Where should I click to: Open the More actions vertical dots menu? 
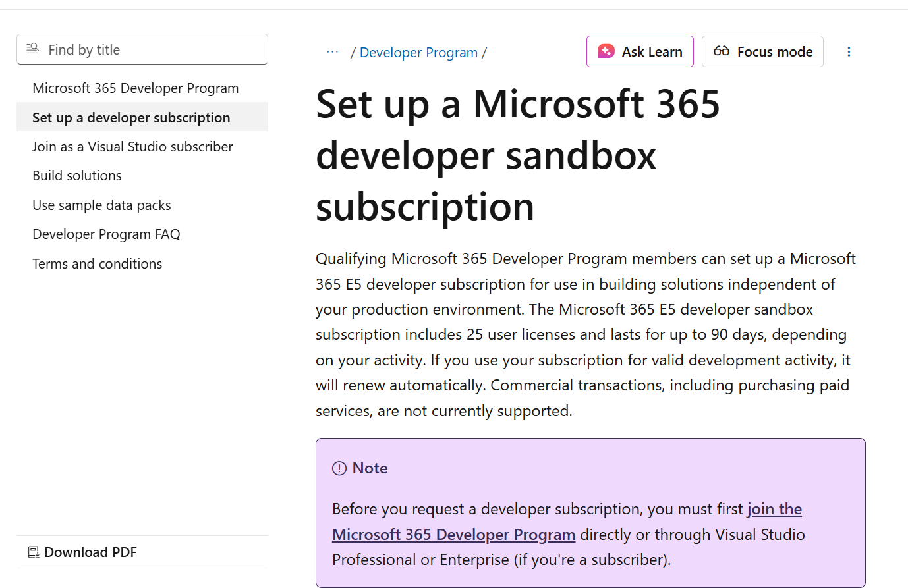point(849,51)
